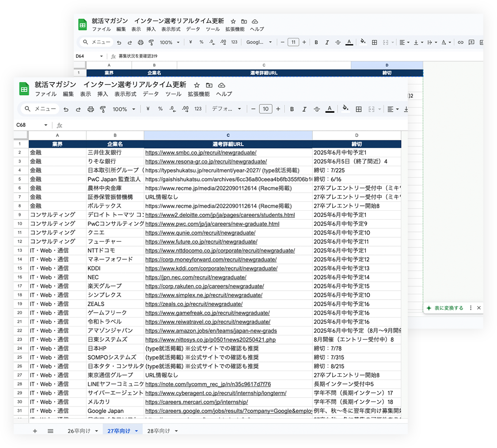
Task: Print from the back window toolbar
Action: (x=140, y=42)
